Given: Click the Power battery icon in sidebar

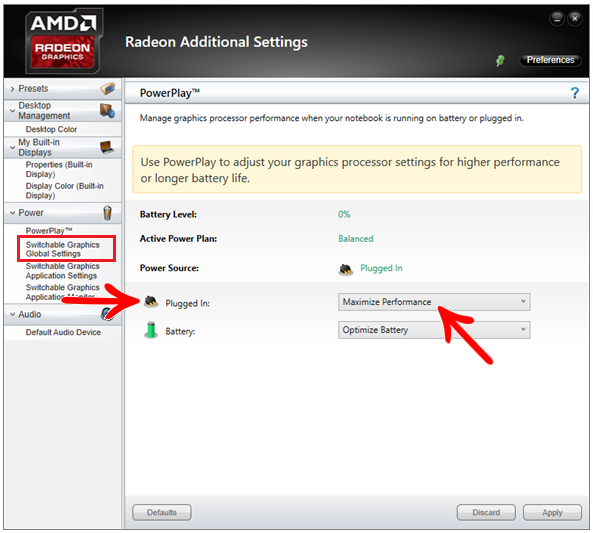Looking at the screenshot, I should [x=107, y=213].
